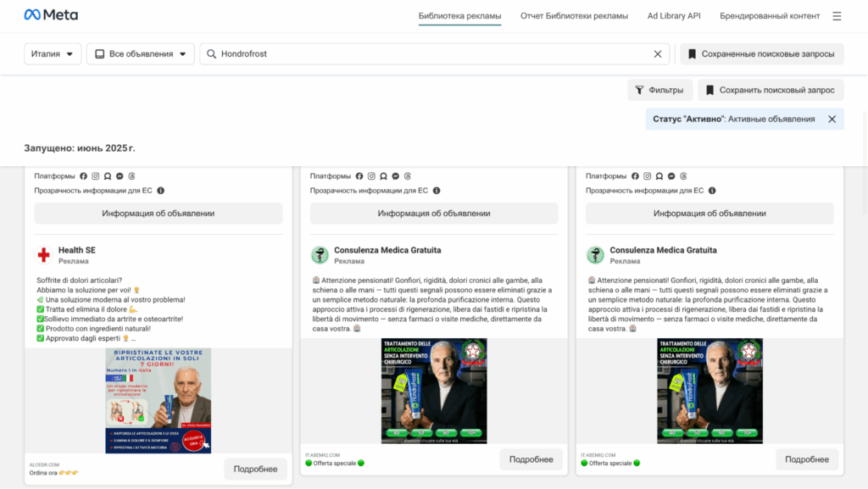Open the Италия country dropdown

coord(53,53)
